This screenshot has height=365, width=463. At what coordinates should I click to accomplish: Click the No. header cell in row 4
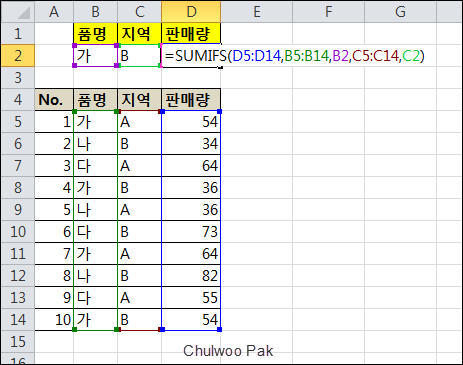54,100
